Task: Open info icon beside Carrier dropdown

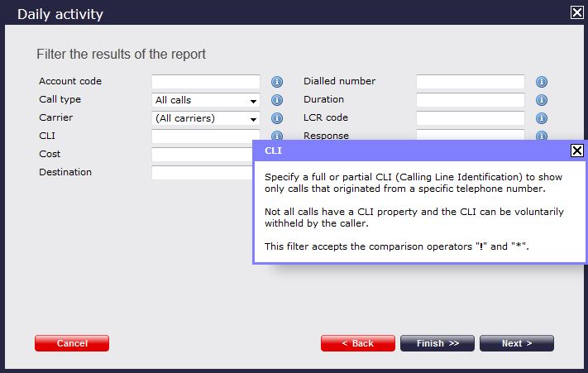Action: click(x=277, y=118)
